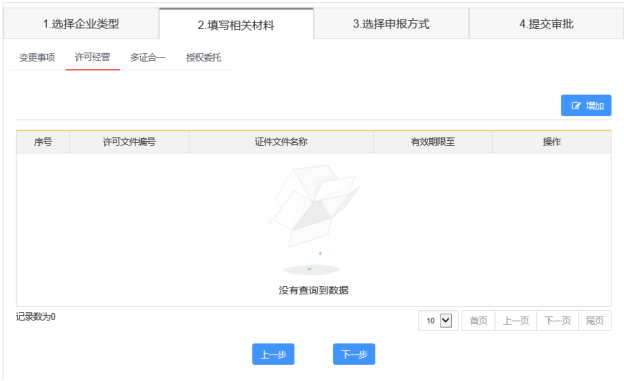Open the 多证合一 sub-tab
Image resolution: width=624 pixels, height=381 pixels.
pyautogui.click(x=148, y=58)
